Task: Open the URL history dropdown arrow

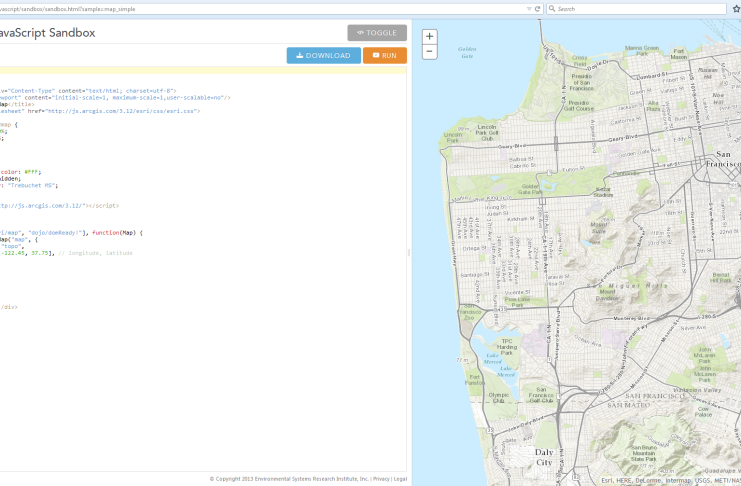Action: pyautogui.click(x=529, y=9)
